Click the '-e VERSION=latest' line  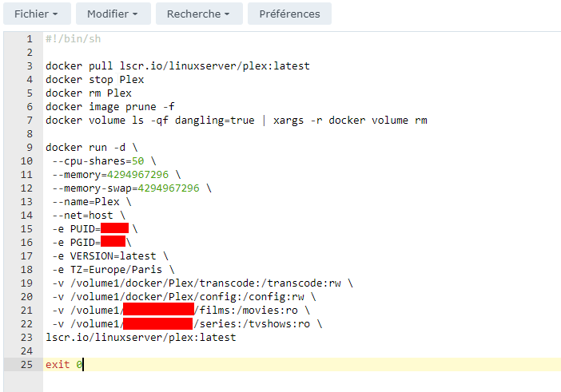click(x=110, y=255)
